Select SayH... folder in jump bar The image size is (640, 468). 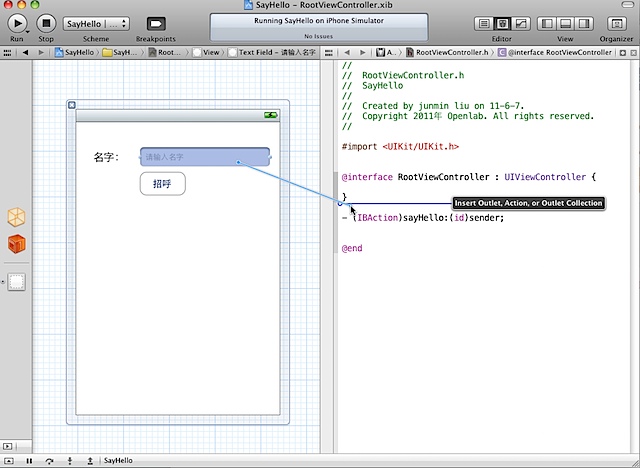pos(120,53)
